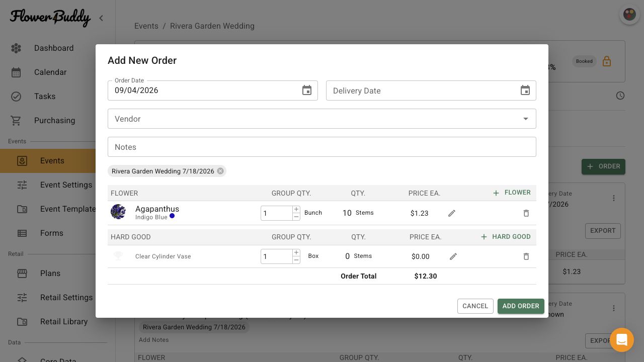Click the Event Templates folder icon
This screenshot has height=362, width=644.
tap(22, 209)
